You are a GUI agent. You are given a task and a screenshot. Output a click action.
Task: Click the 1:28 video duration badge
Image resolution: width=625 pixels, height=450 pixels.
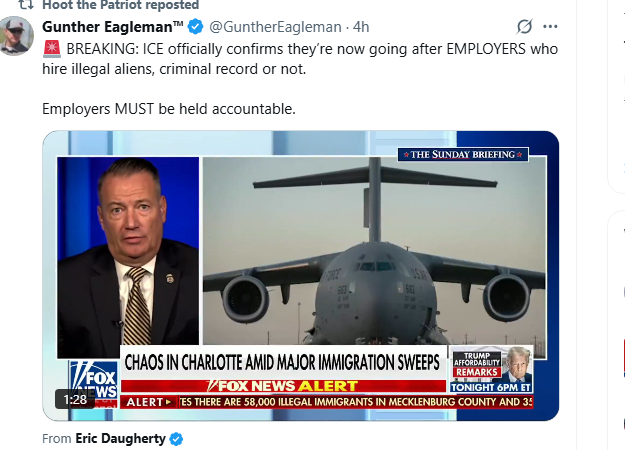[x=76, y=399]
